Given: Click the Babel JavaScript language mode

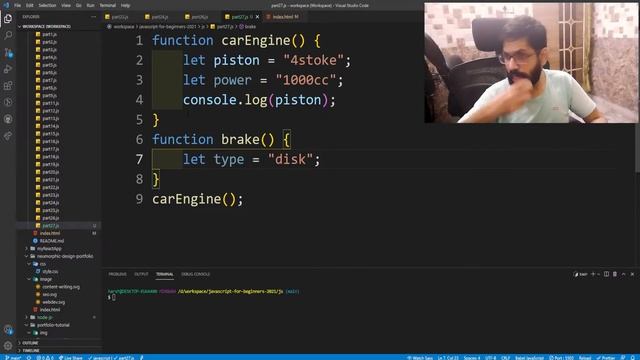Looking at the screenshot, I should pos(529,358).
